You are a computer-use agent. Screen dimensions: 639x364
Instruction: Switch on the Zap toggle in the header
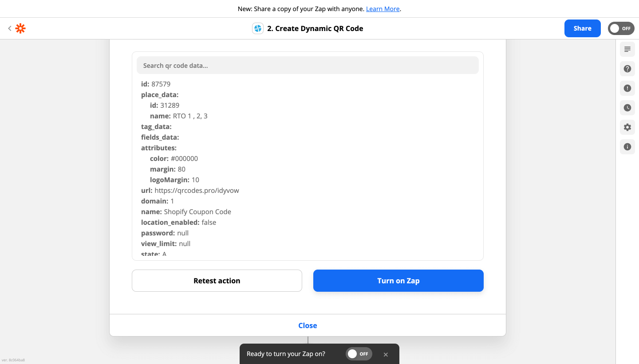coord(621,28)
